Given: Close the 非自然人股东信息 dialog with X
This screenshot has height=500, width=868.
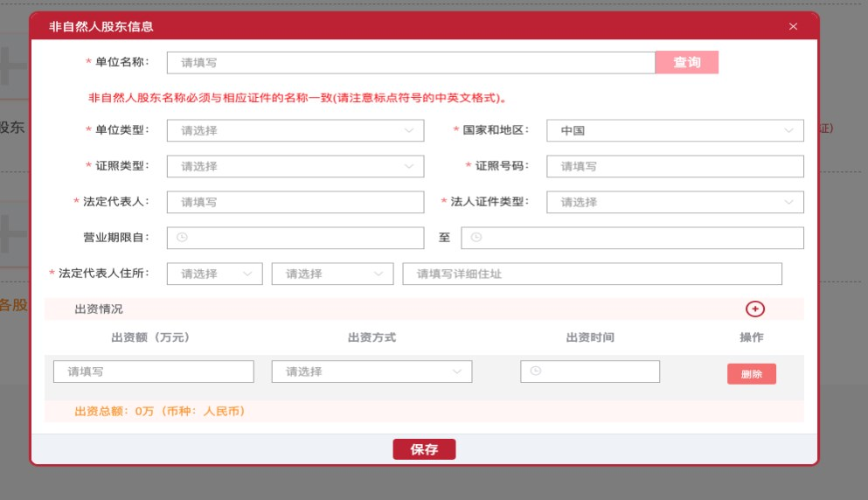Looking at the screenshot, I should click(x=793, y=26).
